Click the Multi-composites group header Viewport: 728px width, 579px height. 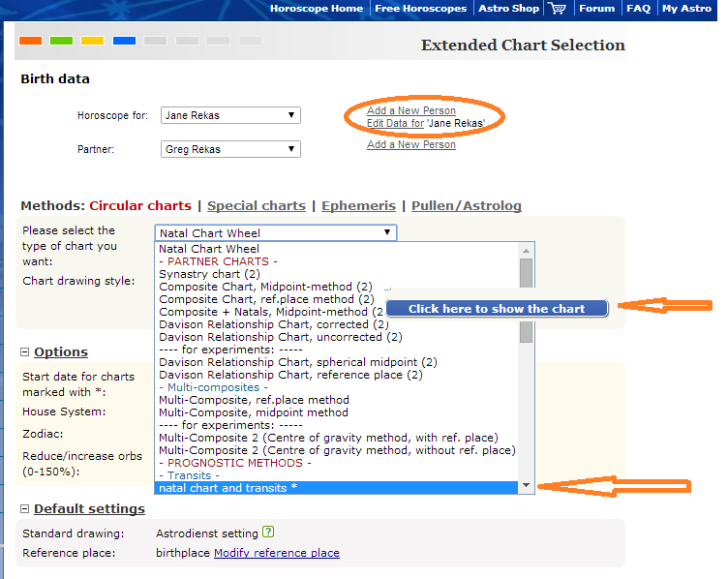(x=213, y=387)
